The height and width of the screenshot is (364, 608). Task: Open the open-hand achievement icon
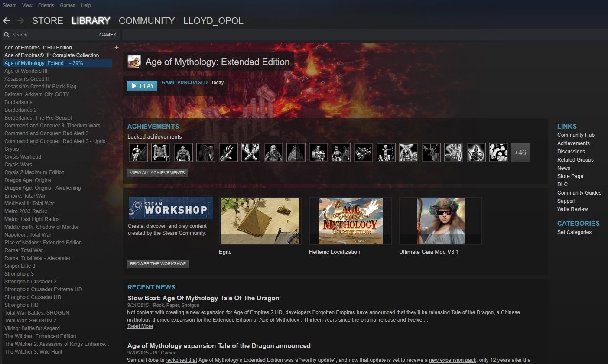[x=228, y=153]
